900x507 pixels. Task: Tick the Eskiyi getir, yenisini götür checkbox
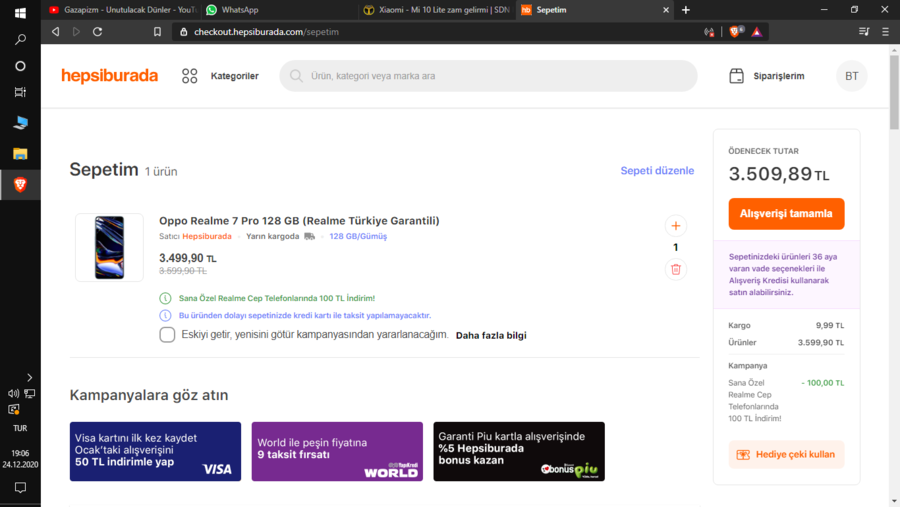(x=167, y=335)
